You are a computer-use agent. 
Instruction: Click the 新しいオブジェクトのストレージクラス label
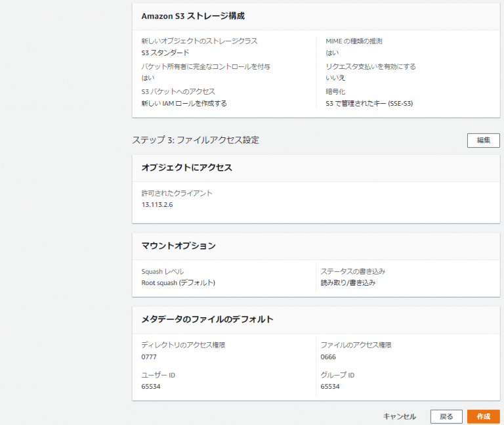tap(199, 41)
